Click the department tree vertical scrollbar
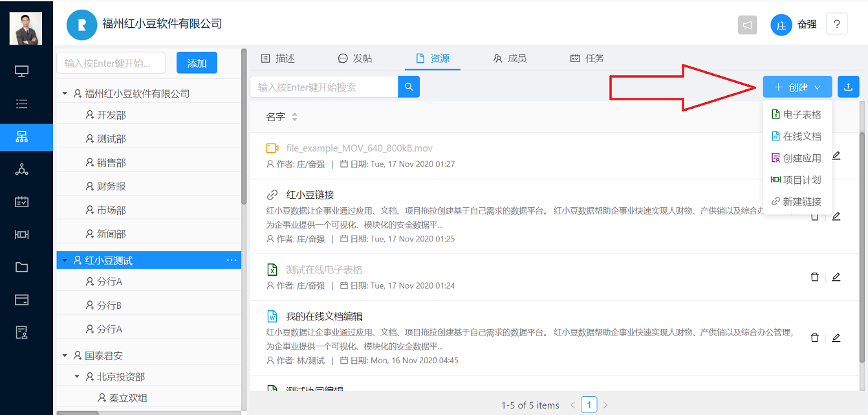This screenshot has width=868, height=415. 244,127
